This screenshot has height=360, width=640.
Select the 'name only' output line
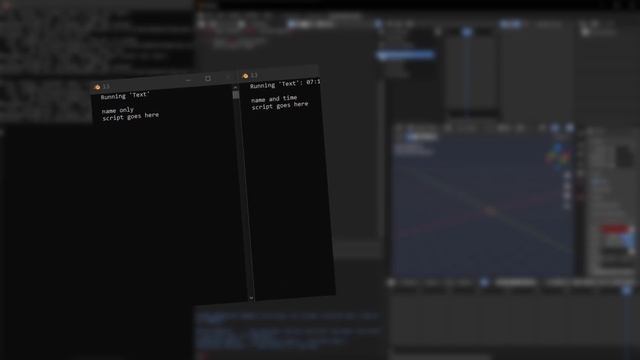(x=118, y=110)
